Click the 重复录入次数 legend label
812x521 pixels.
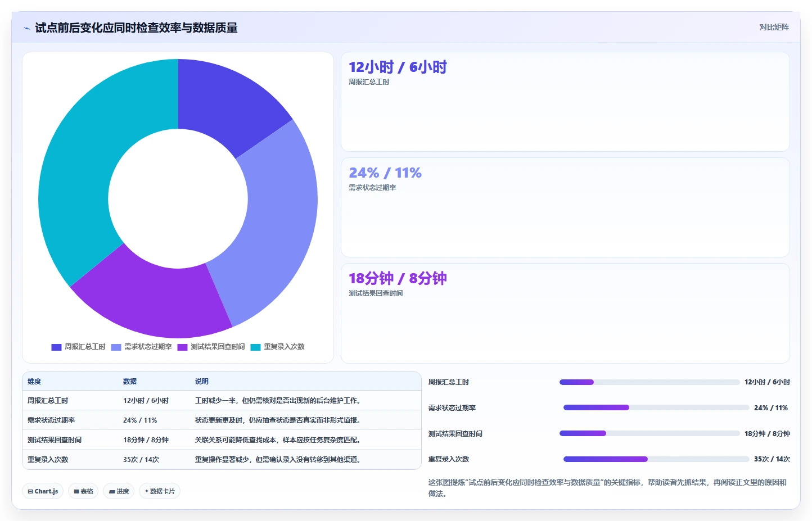(284, 347)
